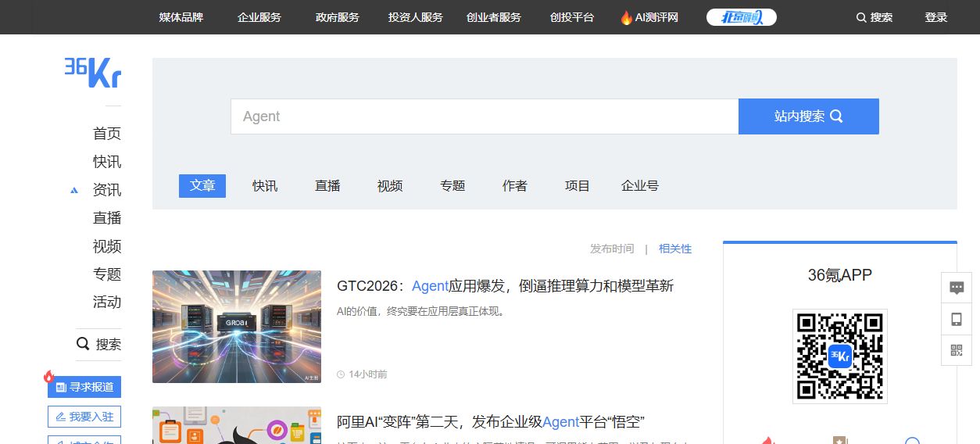This screenshot has height=444, width=980.
Task: Click the magnifier icon next to top-bar 搜索
Action: [x=861, y=17]
